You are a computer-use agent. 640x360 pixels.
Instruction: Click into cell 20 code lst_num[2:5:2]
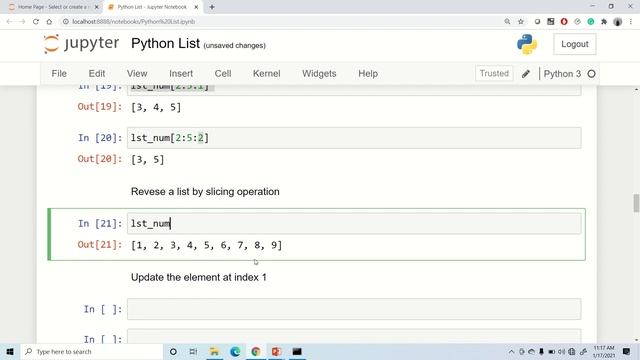354,138
